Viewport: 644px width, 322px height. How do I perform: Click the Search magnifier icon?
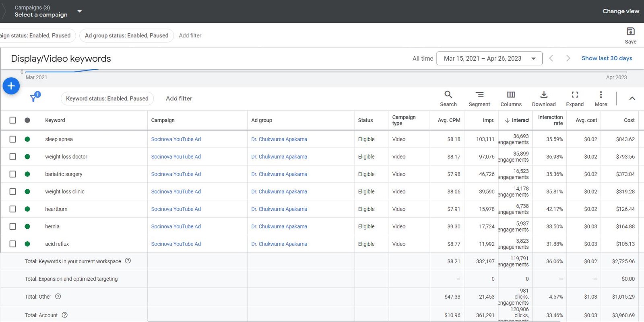point(448,98)
